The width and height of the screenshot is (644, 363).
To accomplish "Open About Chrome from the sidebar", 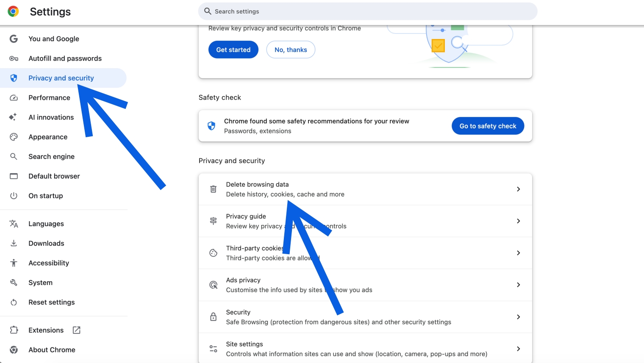I will tap(52, 349).
